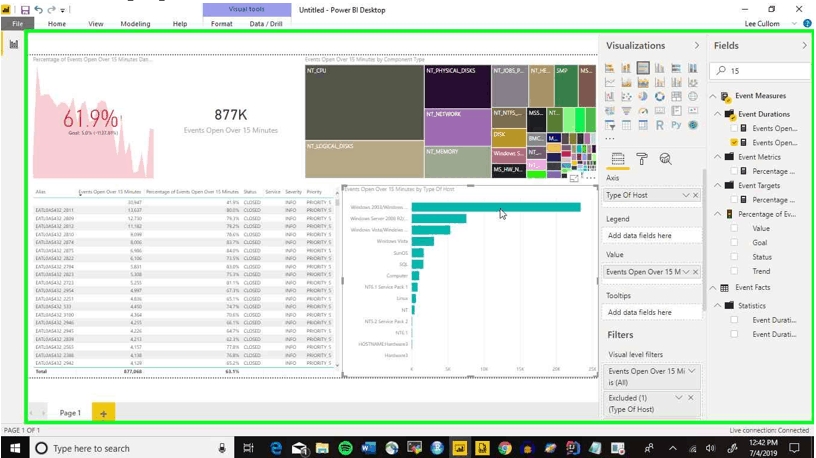The image size is (816, 458).
Task: Remove Type Of Host from Axis
Action: point(696,195)
